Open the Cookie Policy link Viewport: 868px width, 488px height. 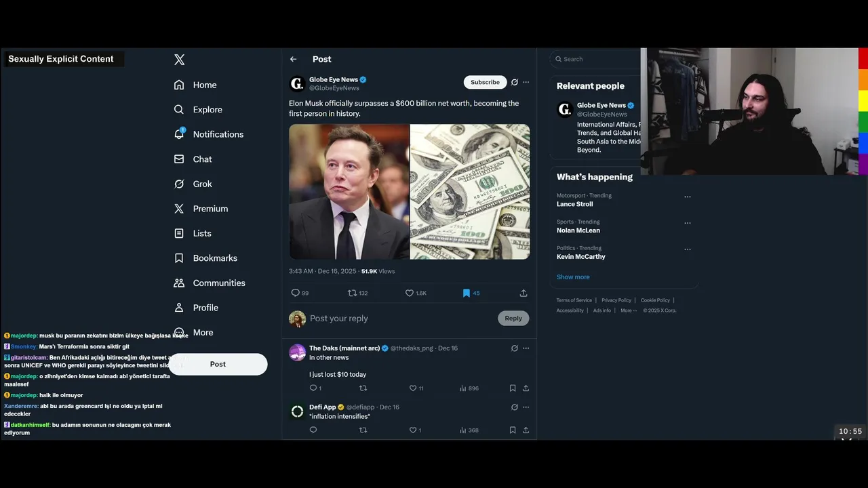click(x=655, y=300)
